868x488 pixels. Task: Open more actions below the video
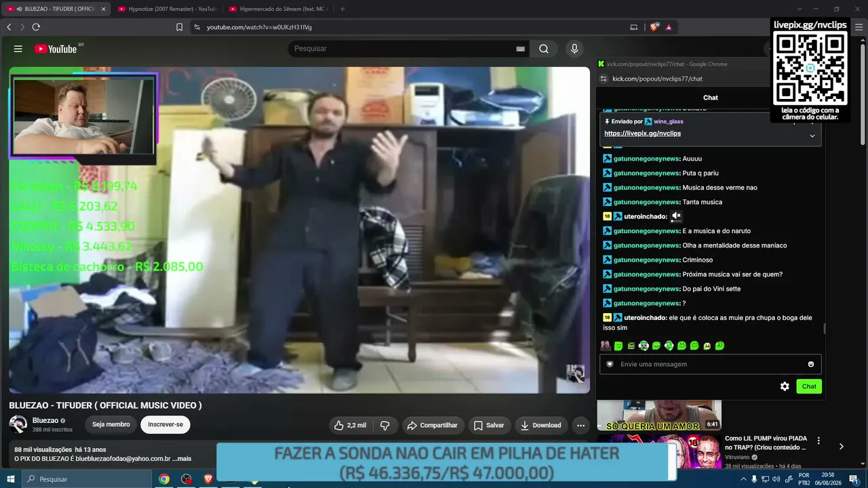[x=581, y=426]
